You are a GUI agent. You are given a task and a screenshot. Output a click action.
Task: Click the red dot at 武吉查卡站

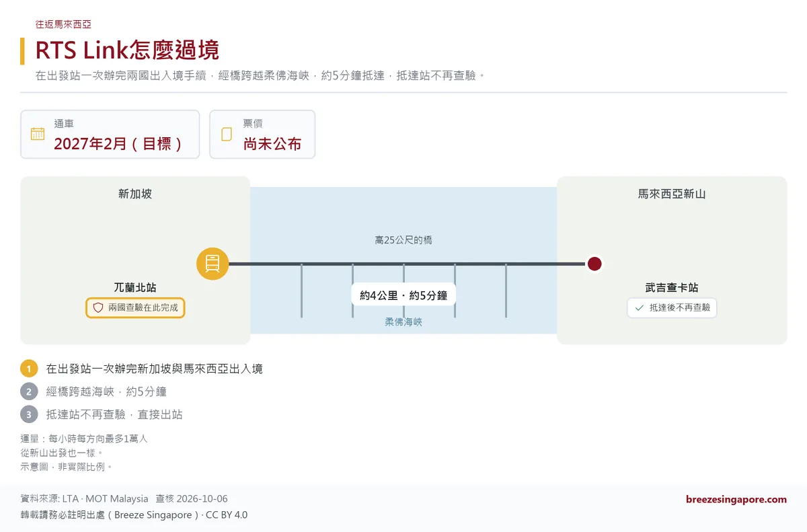[x=594, y=264]
